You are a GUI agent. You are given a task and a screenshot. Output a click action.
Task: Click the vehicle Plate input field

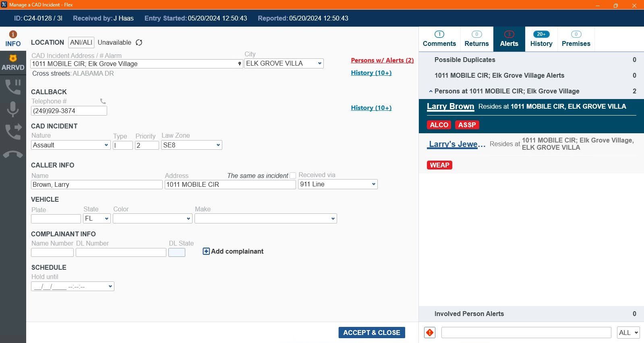(x=56, y=219)
